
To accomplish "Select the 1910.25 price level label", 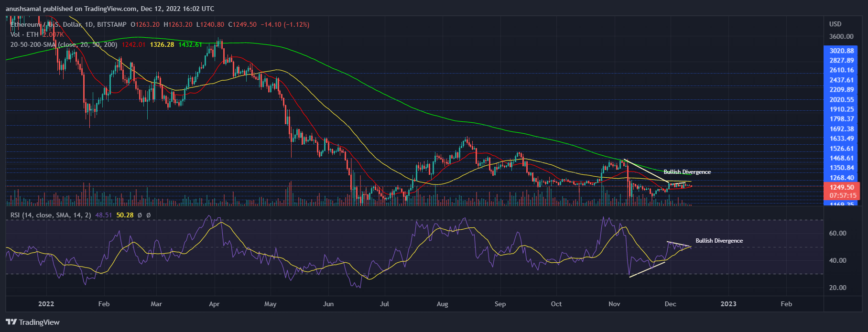I will click(842, 109).
